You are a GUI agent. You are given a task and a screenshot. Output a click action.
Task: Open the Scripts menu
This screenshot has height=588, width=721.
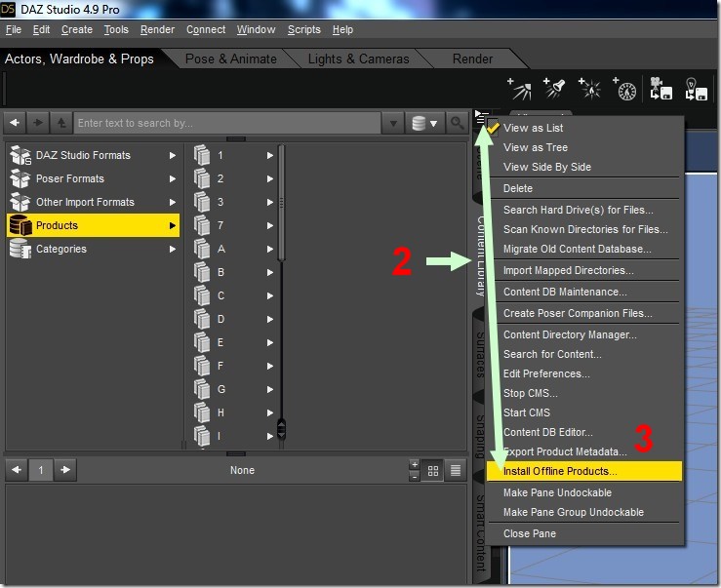[304, 30]
